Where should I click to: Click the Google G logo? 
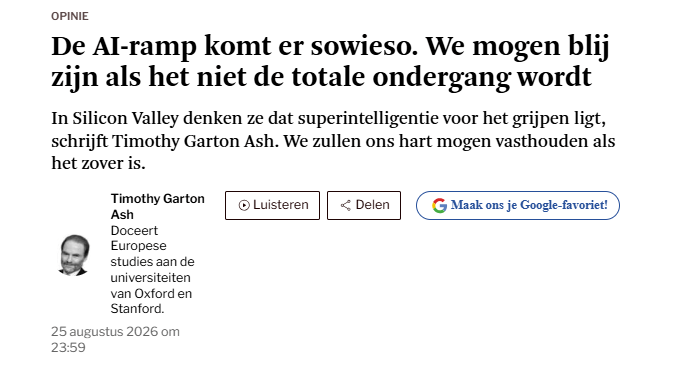[439, 205]
